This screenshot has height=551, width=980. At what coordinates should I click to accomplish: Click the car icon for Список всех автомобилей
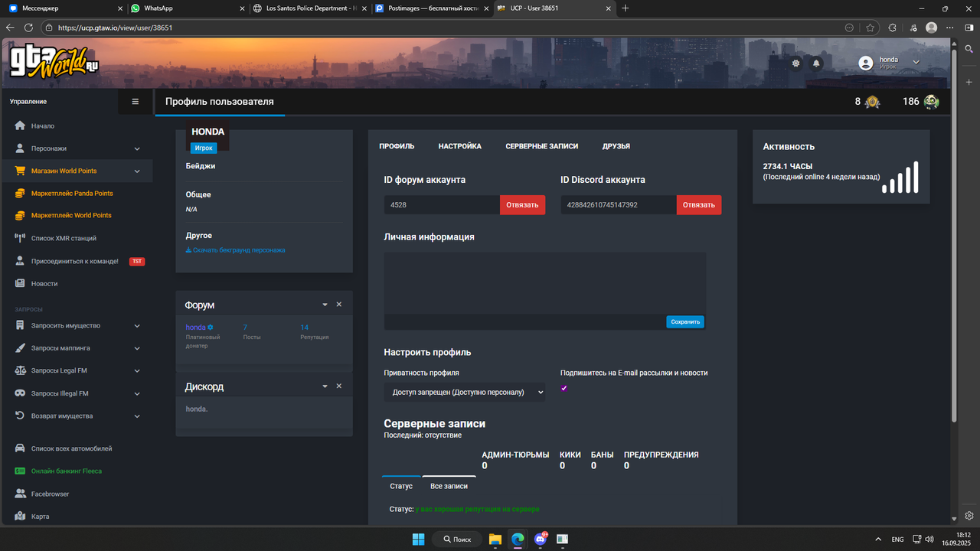tap(21, 448)
